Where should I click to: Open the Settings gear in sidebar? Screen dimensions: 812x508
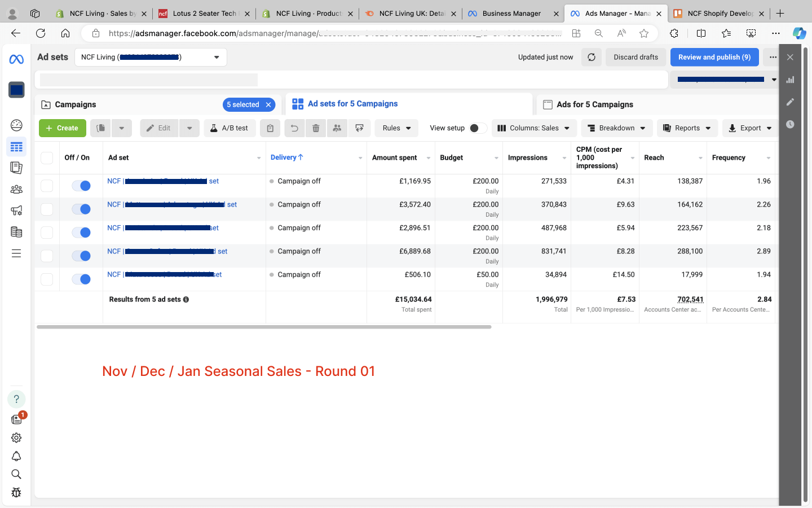coord(16,437)
